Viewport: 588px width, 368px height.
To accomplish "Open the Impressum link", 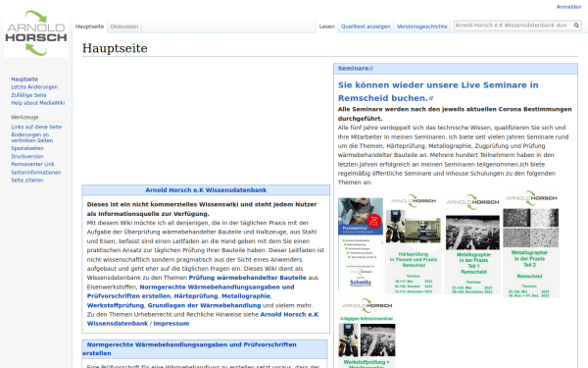I will (171, 324).
